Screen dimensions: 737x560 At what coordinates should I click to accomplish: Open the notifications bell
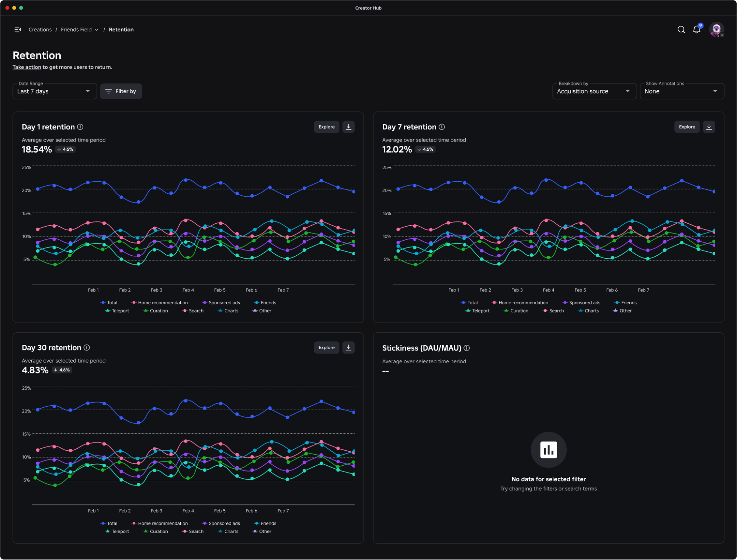(x=696, y=29)
